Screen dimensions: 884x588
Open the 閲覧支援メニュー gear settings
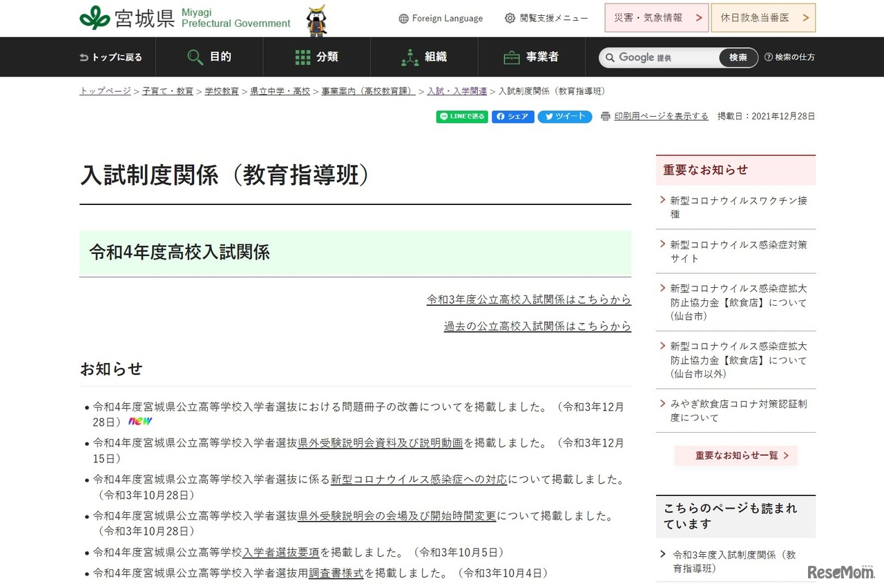510,19
